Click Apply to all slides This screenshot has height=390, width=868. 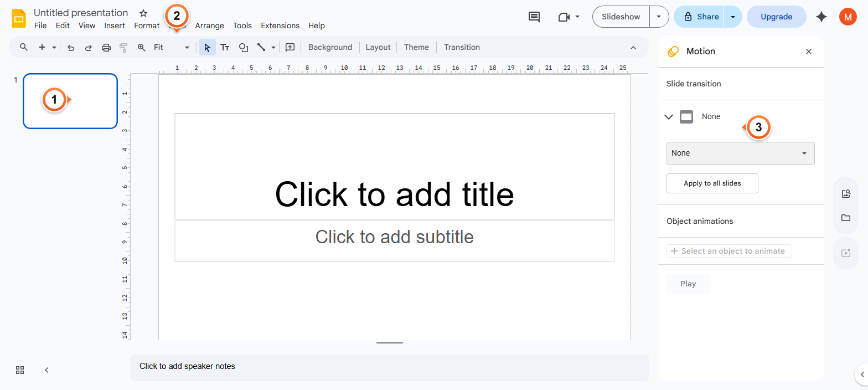tap(712, 183)
